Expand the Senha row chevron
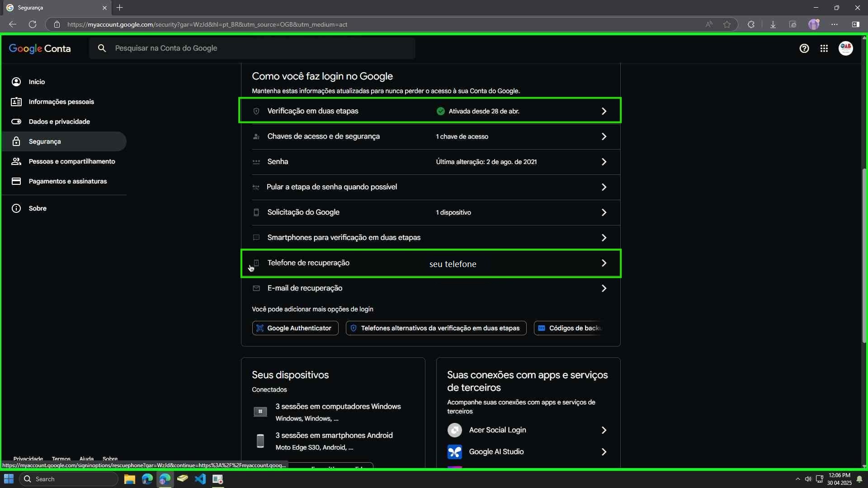Viewport: 868px width, 488px height. tap(604, 162)
